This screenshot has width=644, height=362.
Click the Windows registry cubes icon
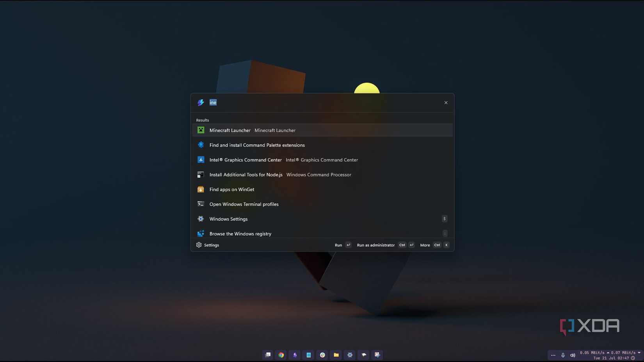coord(201,234)
